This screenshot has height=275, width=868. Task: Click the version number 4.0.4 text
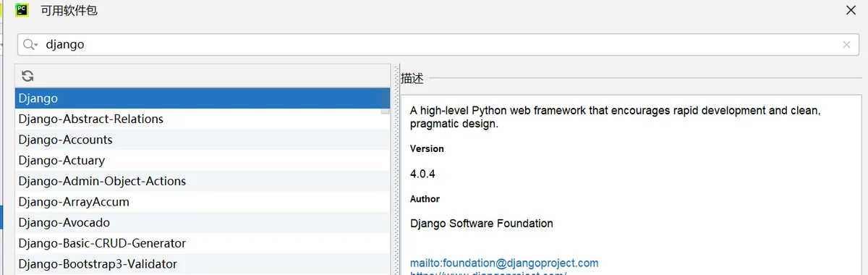pyautogui.click(x=422, y=174)
